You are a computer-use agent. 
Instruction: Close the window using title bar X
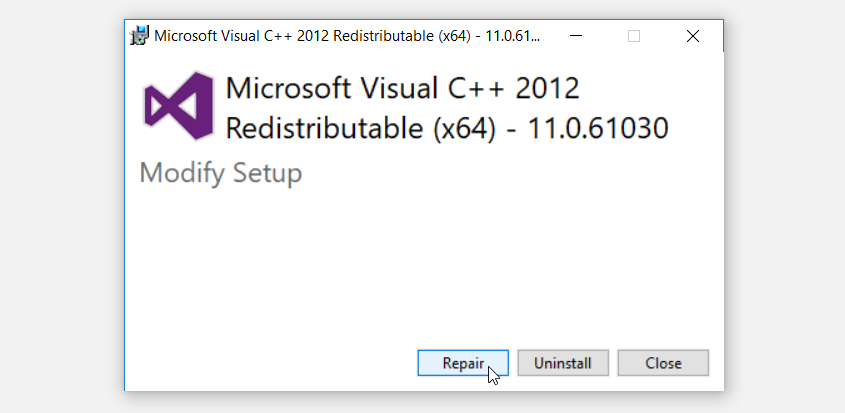[692, 36]
